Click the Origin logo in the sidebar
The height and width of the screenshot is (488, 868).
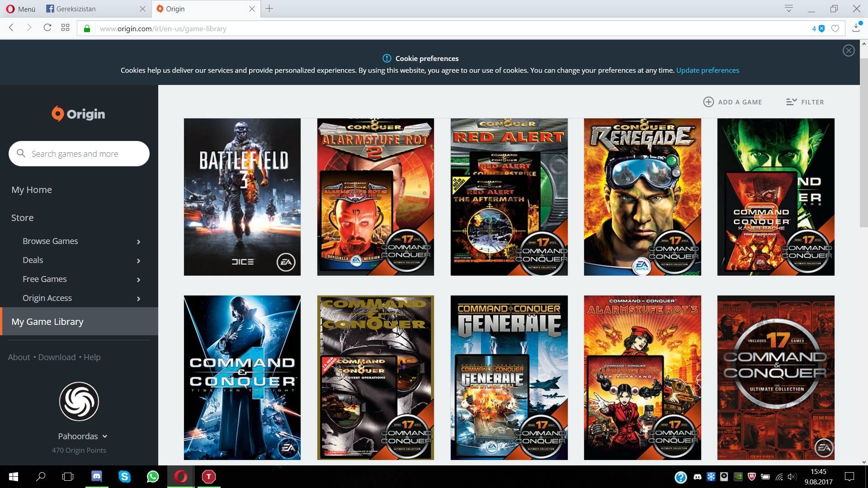[78, 114]
